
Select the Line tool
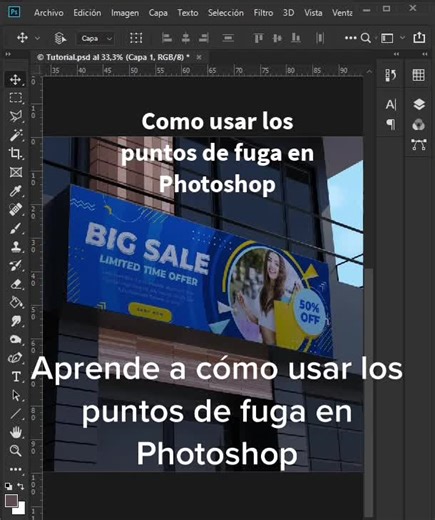click(16, 414)
